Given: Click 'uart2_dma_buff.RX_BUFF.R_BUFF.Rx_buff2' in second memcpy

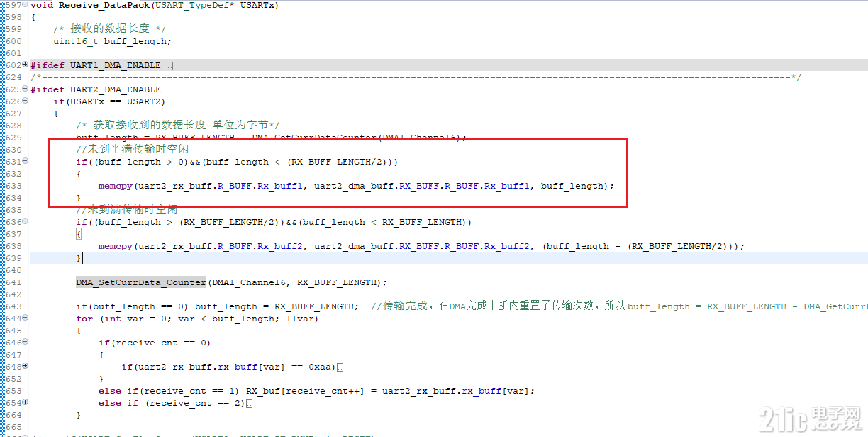Looking at the screenshot, I should click(x=421, y=246).
